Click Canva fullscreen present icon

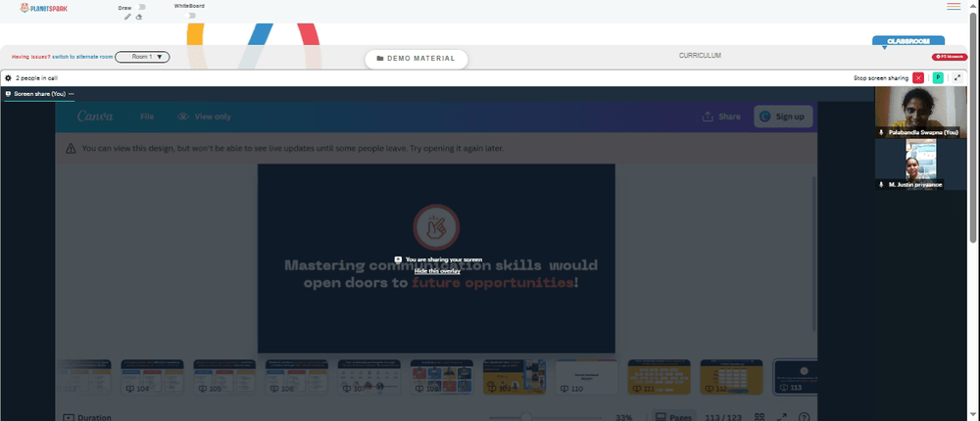coord(781,417)
